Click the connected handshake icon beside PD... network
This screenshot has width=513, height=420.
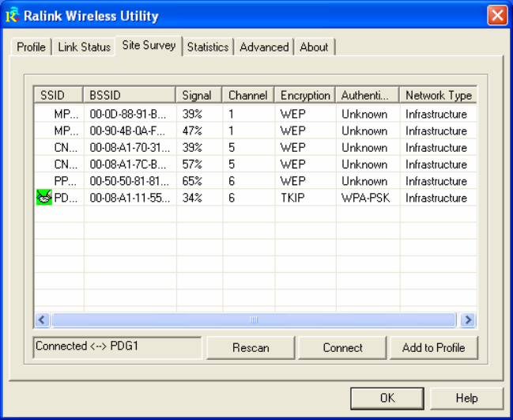pos(43,198)
